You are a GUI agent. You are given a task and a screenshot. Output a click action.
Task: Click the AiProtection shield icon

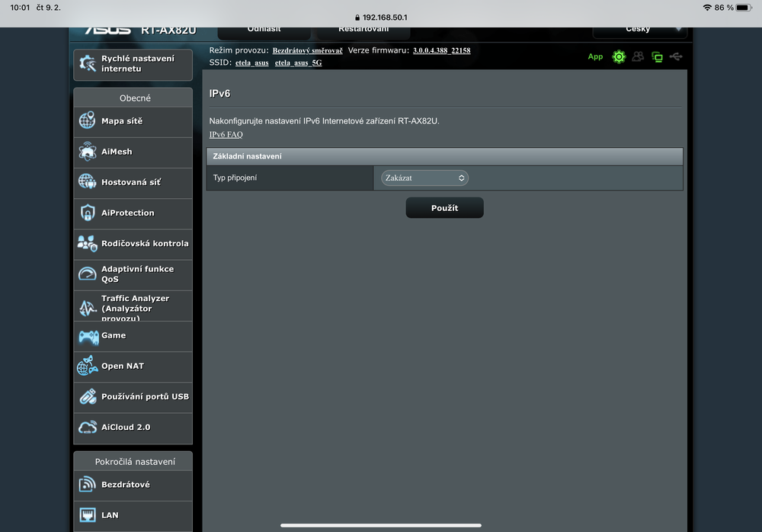[x=88, y=213]
